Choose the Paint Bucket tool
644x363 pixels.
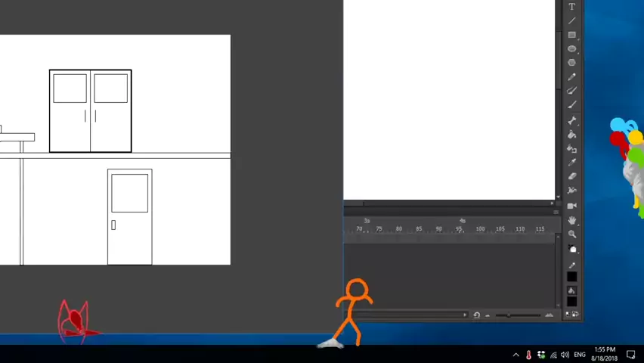[572, 135]
